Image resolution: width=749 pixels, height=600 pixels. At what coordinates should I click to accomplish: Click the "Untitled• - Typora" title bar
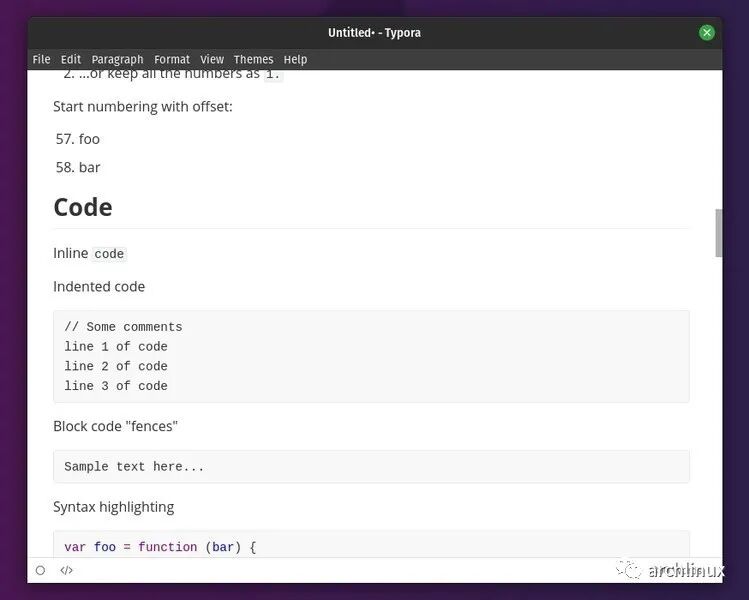(x=374, y=32)
